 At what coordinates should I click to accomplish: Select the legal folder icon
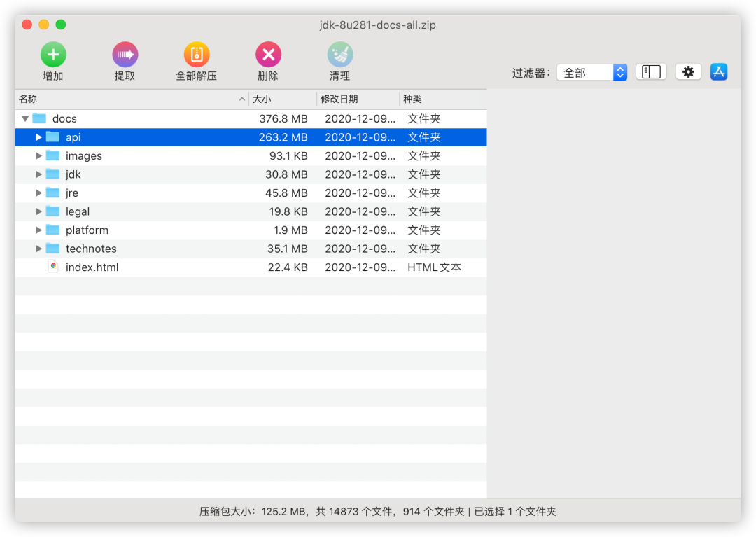52,211
